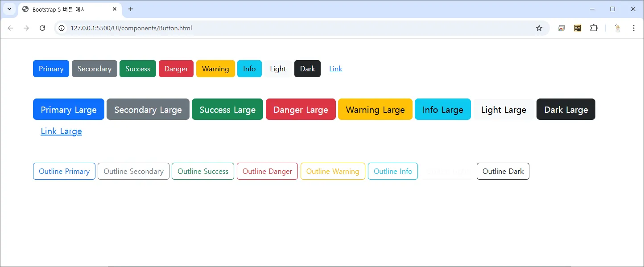Maximize the browser window
This screenshot has height=267, width=644.
(613, 9)
